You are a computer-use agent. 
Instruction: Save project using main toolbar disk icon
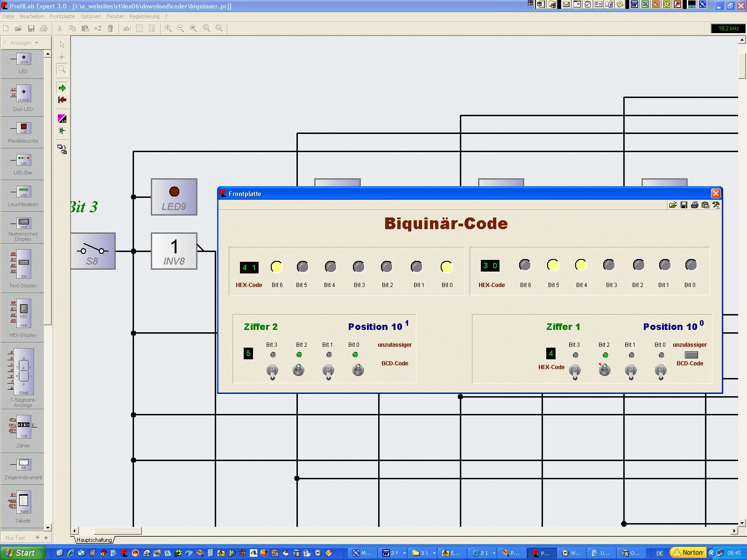(31, 28)
